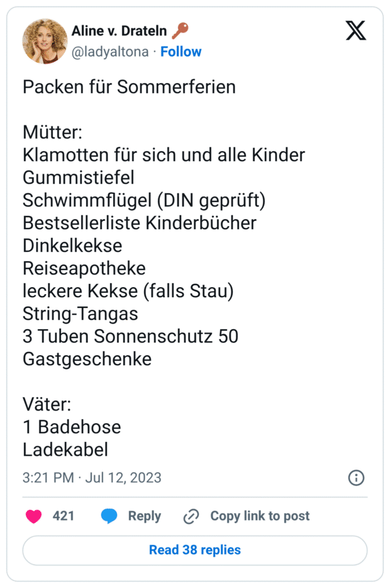The image size is (390, 588).
Task: Click the chain link icon
Action: click(191, 516)
